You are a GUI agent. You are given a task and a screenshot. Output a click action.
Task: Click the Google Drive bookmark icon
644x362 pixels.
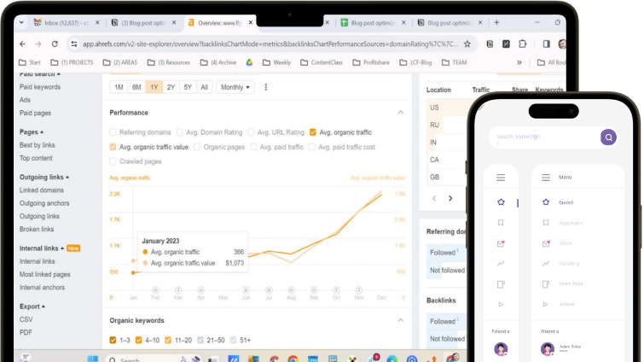pos(249,62)
